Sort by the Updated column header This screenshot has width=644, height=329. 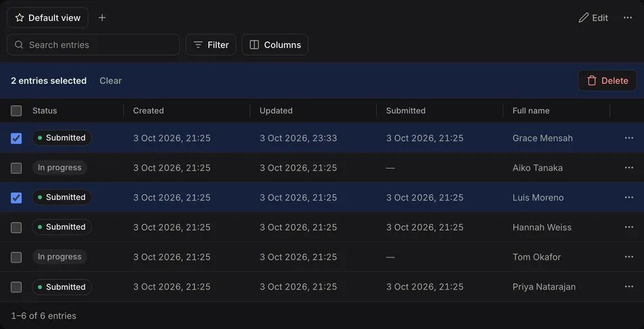pyautogui.click(x=276, y=111)
